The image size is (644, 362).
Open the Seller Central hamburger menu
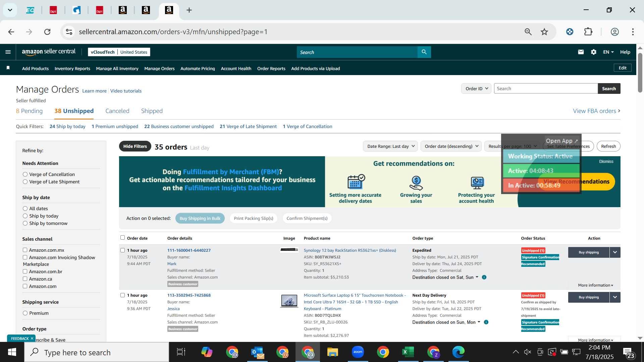point(8,52)
